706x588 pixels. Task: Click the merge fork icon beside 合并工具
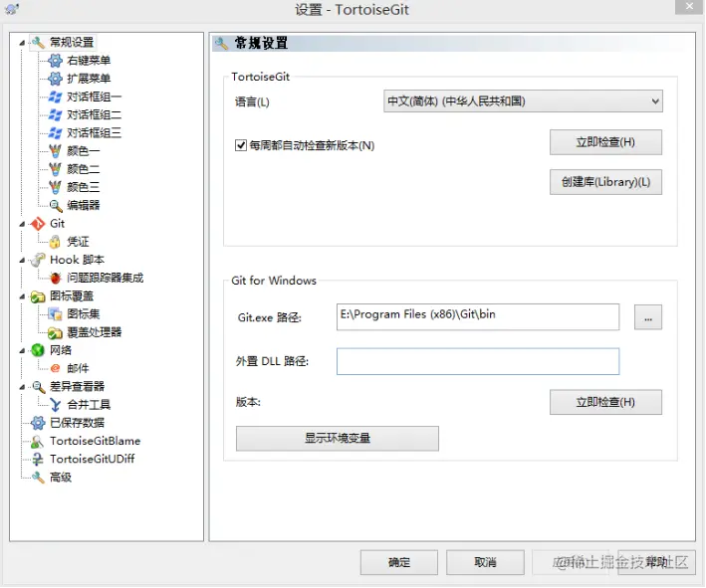click(x=55, y=405)
